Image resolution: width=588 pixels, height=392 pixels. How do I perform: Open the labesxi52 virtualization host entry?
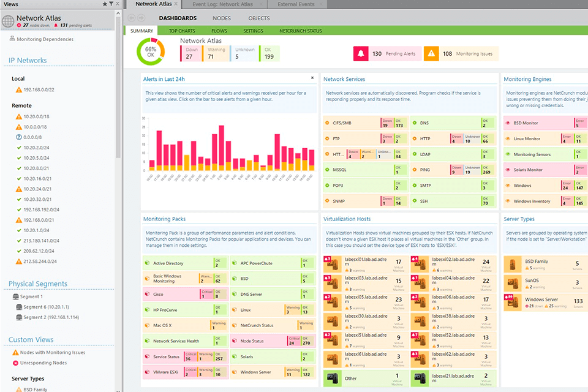tap(453, 340)
